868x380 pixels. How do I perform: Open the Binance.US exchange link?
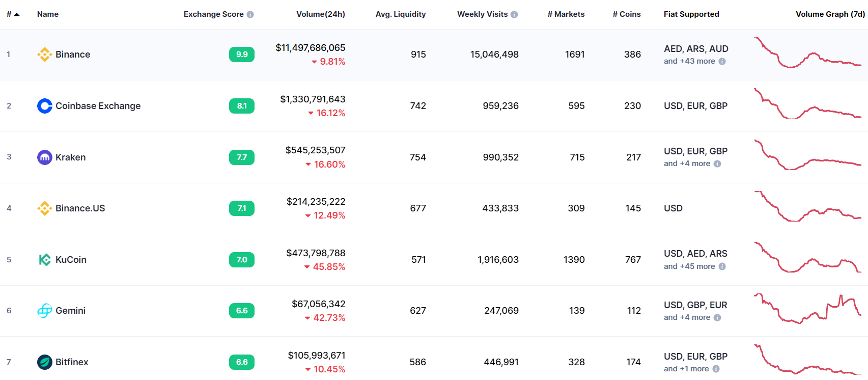point(80,208)
